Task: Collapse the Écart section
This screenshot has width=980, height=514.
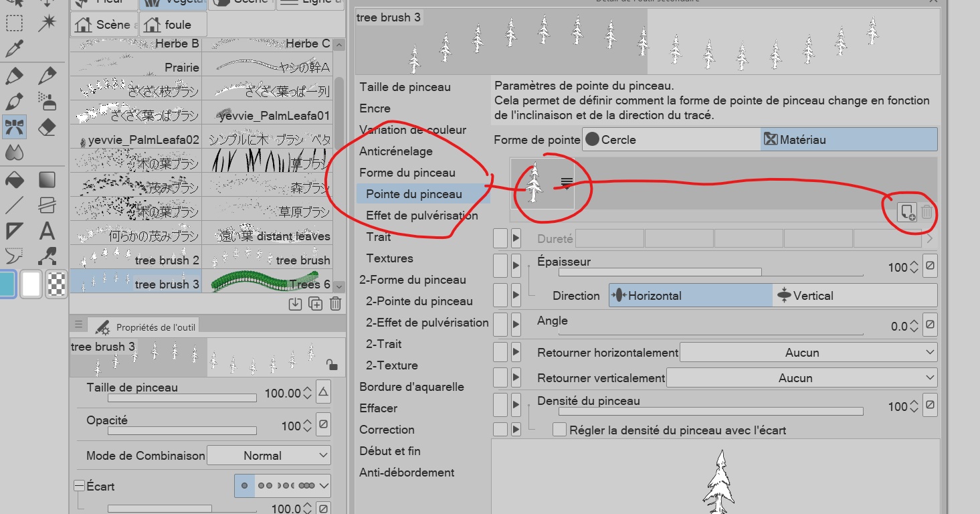Action: click(x=79, y=486)
